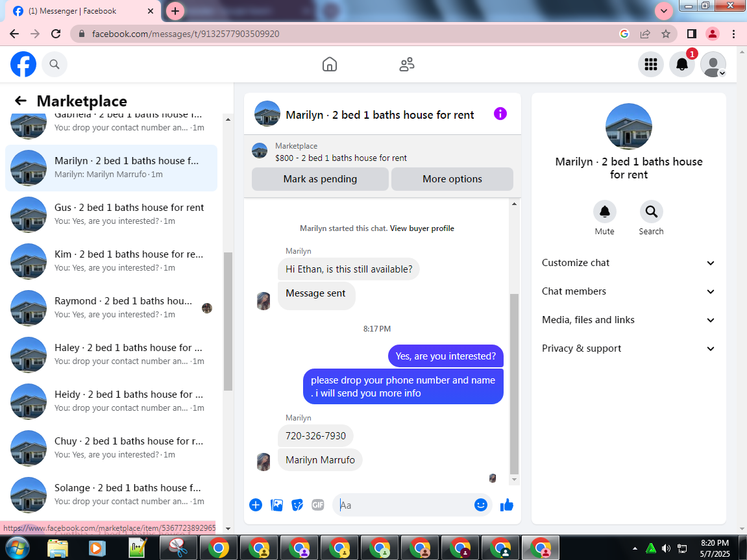Click the chat messages scrollbar thumb

click(x=514, y=383)
